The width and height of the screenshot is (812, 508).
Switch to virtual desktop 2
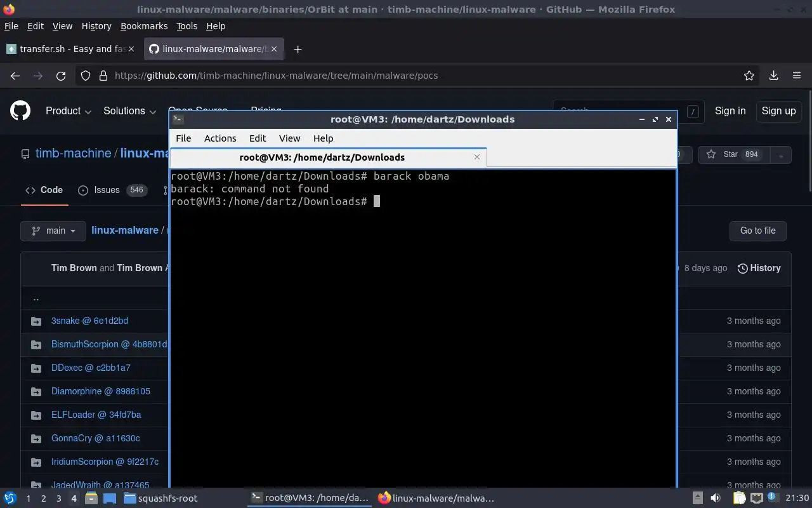click(43, 498)
